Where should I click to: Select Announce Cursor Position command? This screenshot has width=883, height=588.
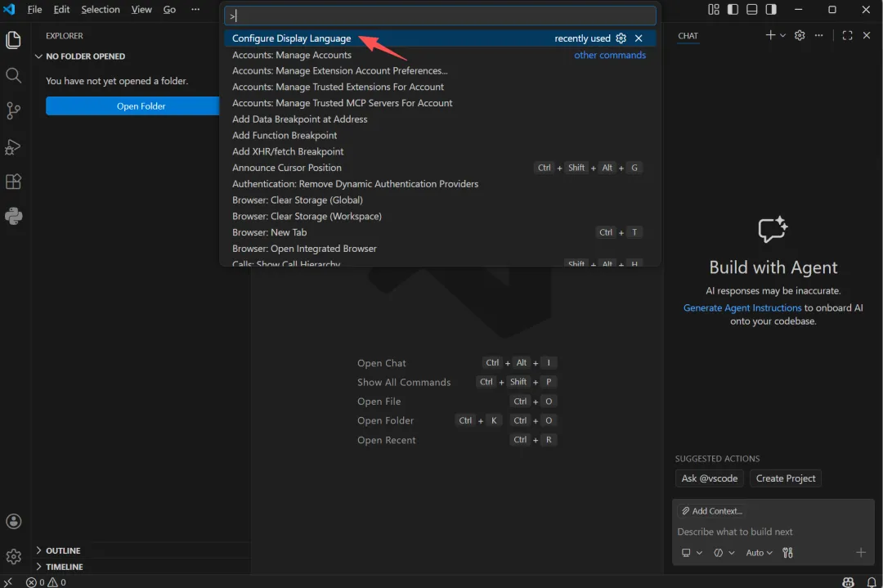coord(440,168)
